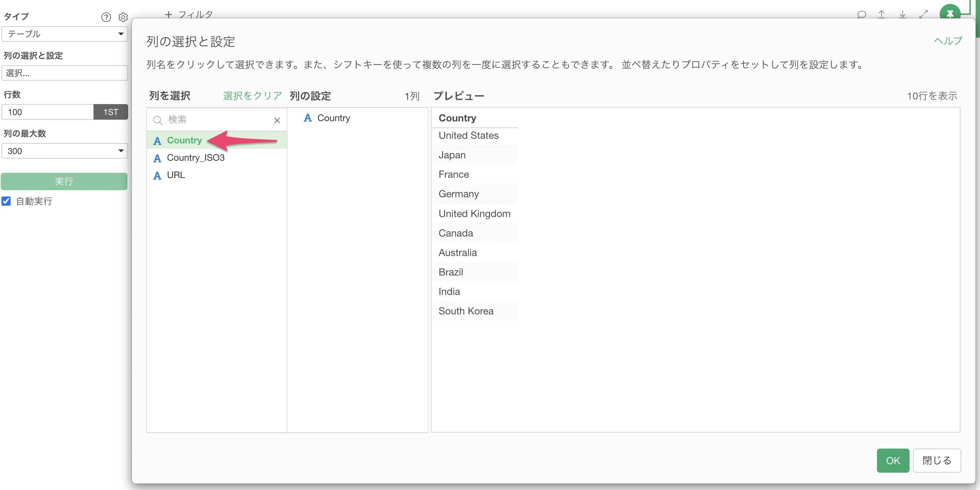This screenshot has width=980, height=490.
Task: Click the type icon beside URL
Action: tap(157, 175)
